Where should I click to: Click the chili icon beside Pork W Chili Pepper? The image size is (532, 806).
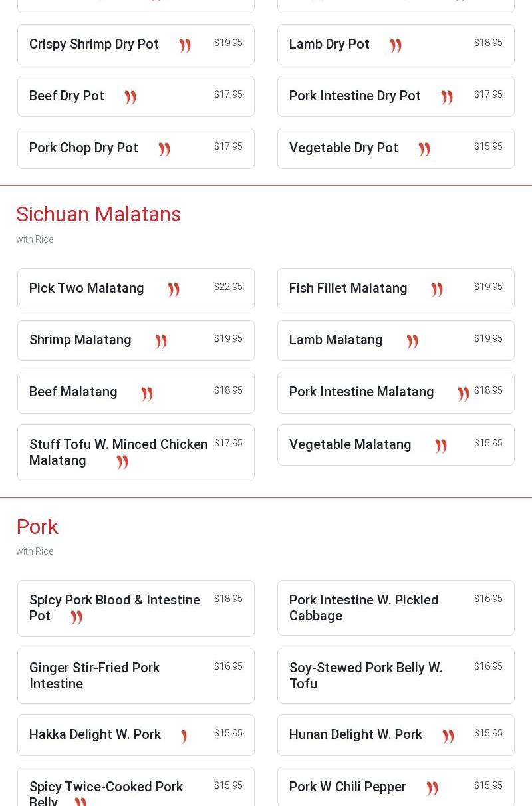(x=432, y=788)
